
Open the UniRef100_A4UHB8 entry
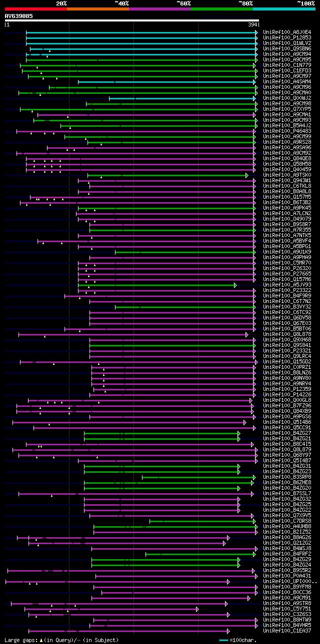[286, 526]
